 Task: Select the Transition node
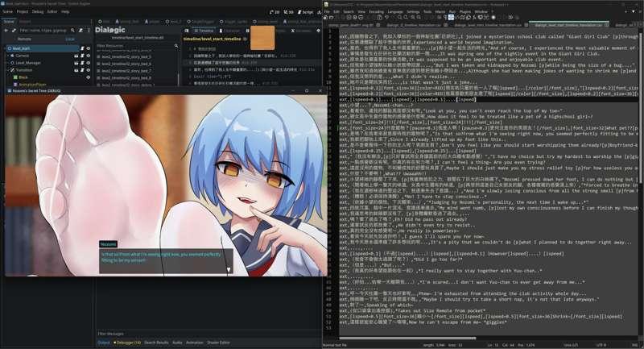(x=24, y=70)
